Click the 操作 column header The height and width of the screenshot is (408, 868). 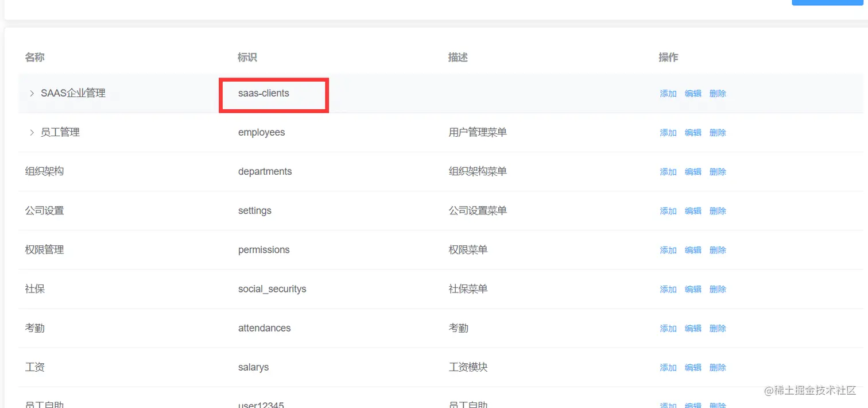pos(668,57)
